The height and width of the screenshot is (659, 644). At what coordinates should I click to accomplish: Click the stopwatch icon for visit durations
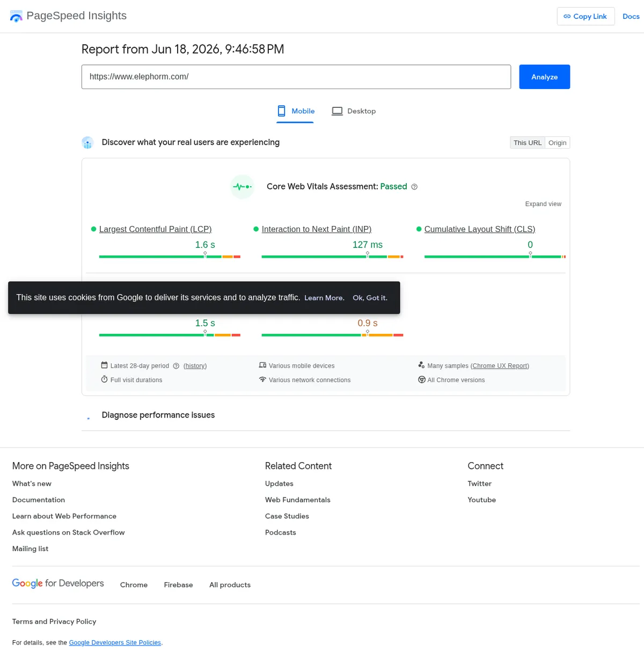[x=104, y=379]
